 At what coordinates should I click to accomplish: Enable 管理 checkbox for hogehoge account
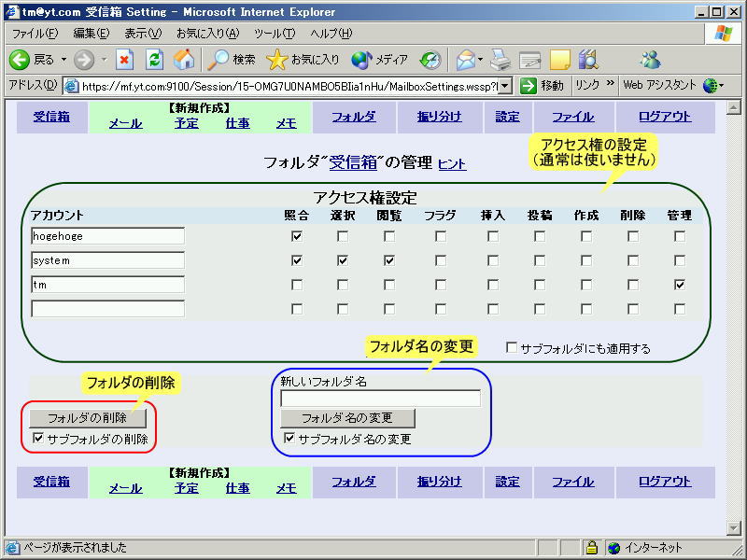(x=680, y=236)
